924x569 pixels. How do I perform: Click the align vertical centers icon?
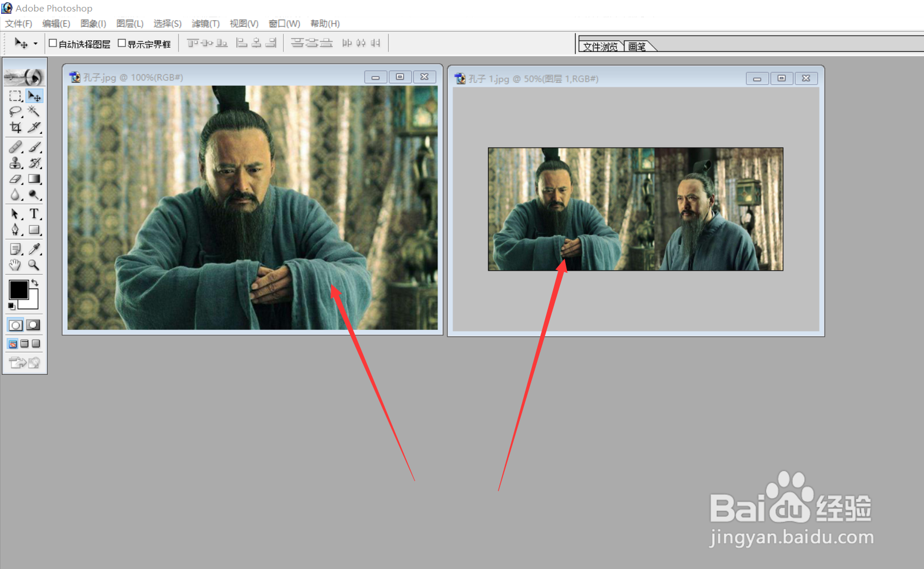(207, 43)
